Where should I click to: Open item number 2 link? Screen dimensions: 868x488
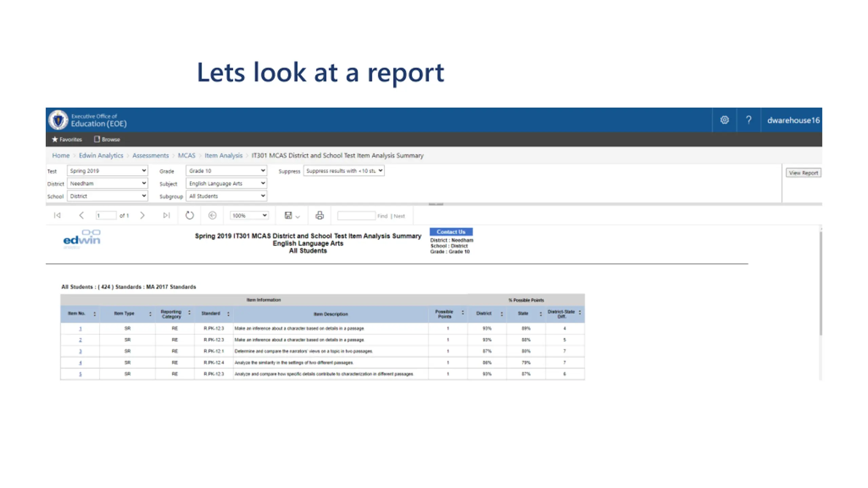pos(80,340)
